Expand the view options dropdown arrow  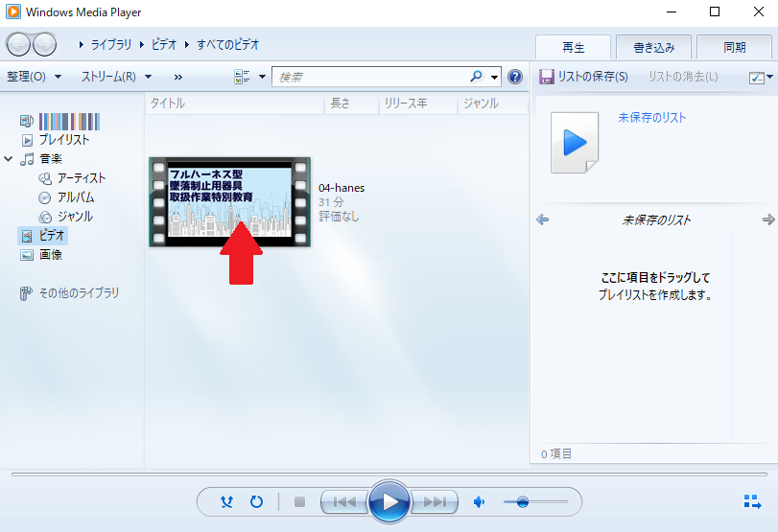point(262,77)
